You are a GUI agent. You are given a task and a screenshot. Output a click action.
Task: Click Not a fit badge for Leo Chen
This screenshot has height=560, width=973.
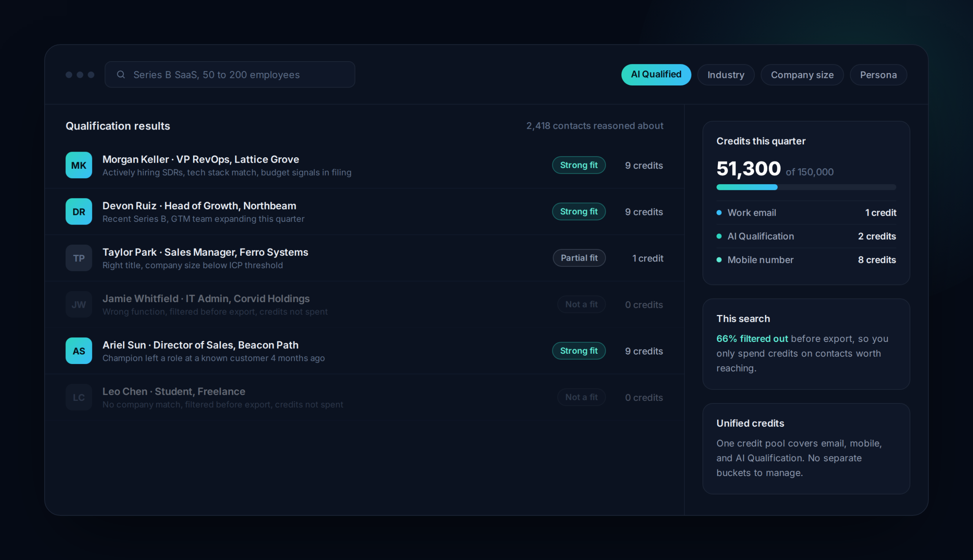[x=582, y=397]
